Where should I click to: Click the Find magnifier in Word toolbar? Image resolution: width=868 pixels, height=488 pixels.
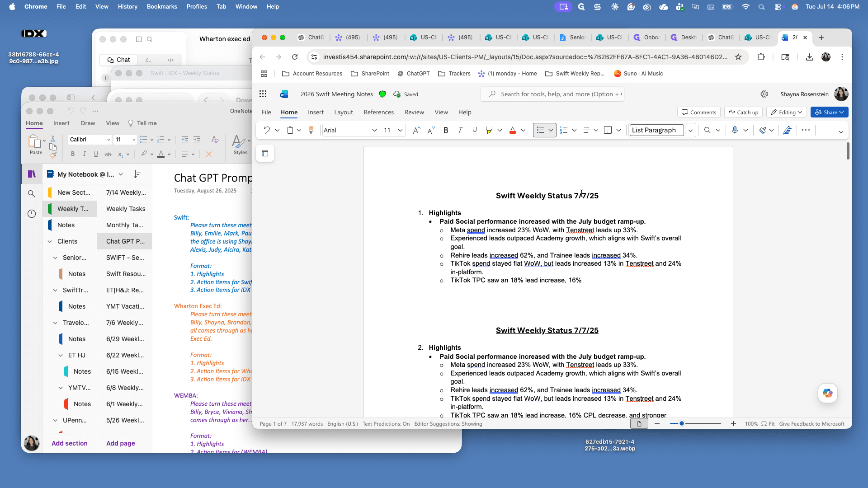(708, 130)
